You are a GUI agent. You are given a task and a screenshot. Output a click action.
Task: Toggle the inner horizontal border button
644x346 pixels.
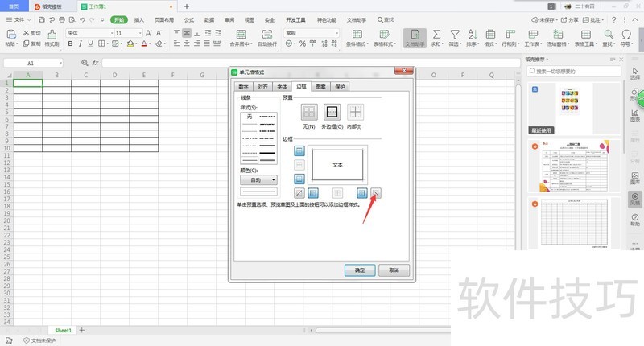click(299, 165)
